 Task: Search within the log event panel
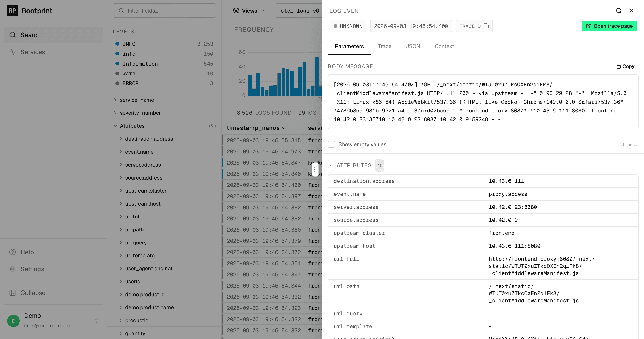[619, 11]
